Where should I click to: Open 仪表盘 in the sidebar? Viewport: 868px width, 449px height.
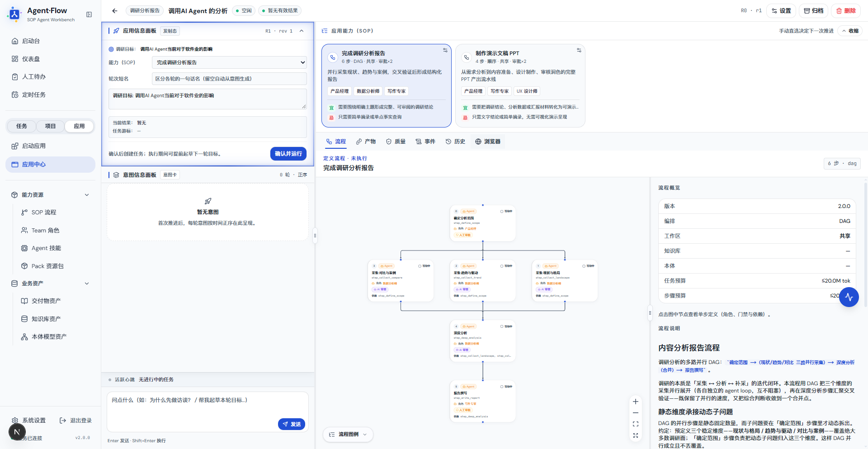[x=50, y=59]
